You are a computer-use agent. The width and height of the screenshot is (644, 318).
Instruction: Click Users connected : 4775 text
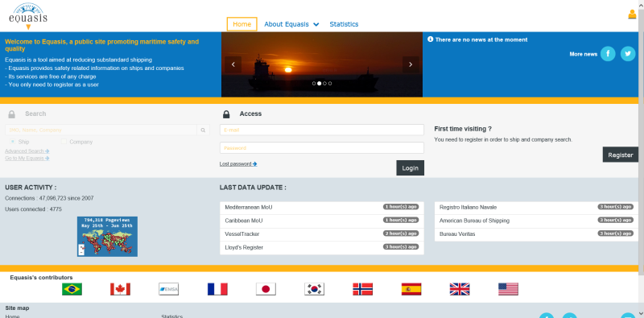(33, 209)
